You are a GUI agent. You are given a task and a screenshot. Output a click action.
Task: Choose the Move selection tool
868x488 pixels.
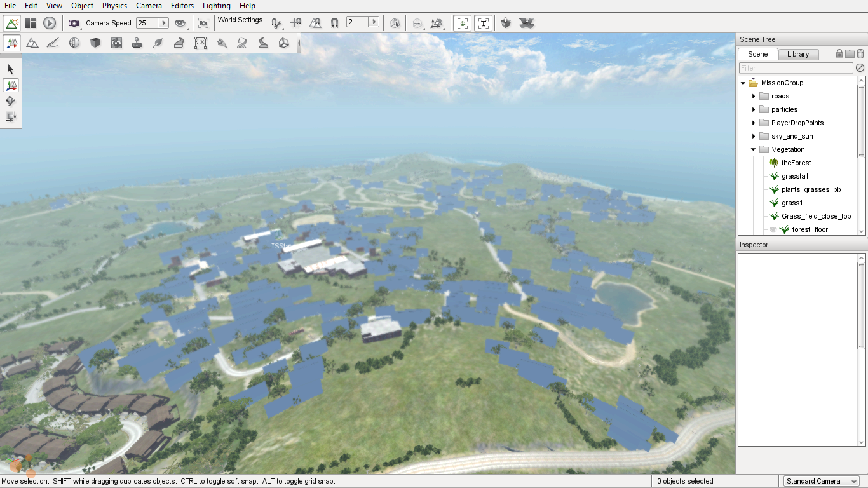[11, 85]
